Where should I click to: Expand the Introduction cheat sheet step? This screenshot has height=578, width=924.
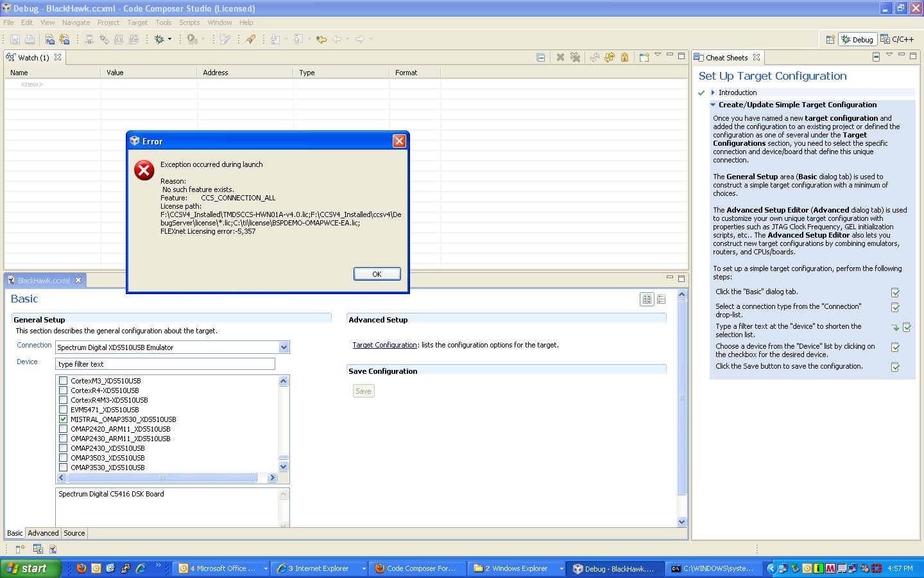tap(713, 92)
